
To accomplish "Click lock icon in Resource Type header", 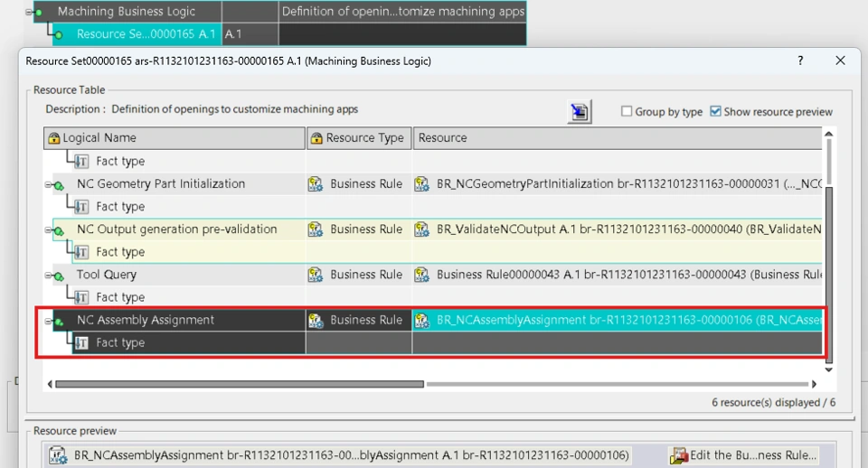I will click(316, 138).
